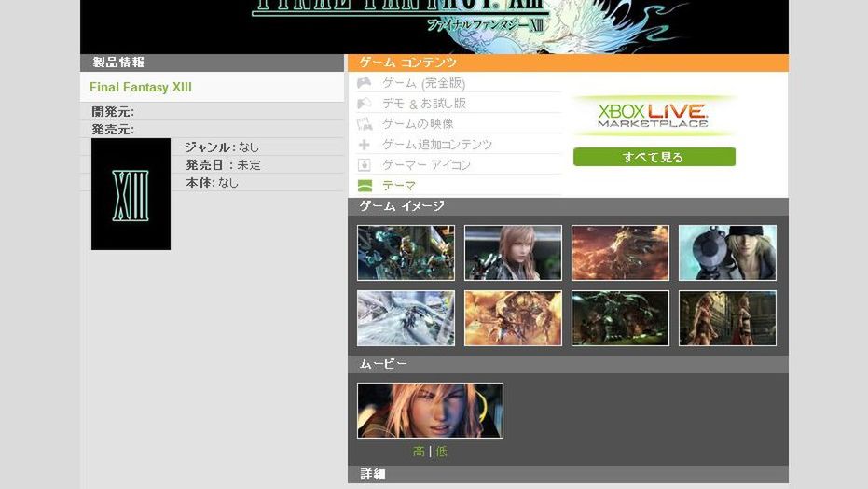Open the dark green creature game image
Screen dimensions: 868x489
(x=621, y=318)
